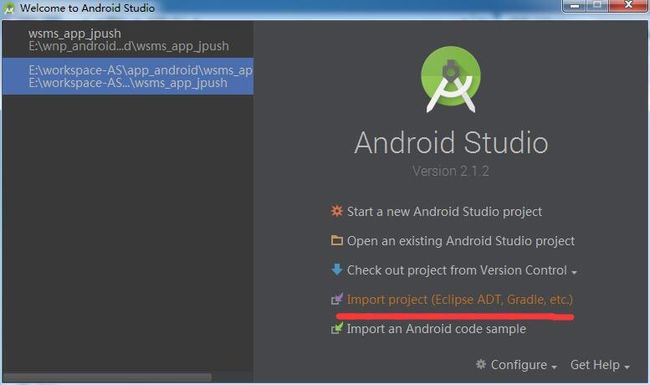The height and width of the screenshot is (385, 650).
Task: Click the path text E:\wnp_android...d\wsms_app_jpush
Action: point(129,46)
